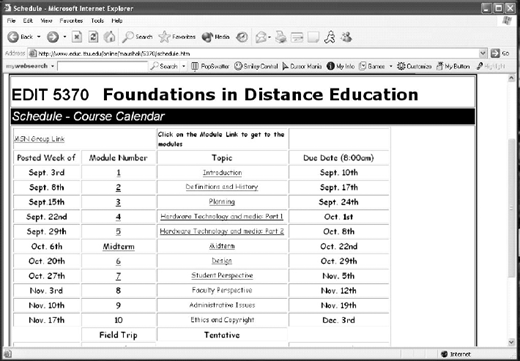Click module number 7 link
520x361 pixels.
click(x=118, y=276)
